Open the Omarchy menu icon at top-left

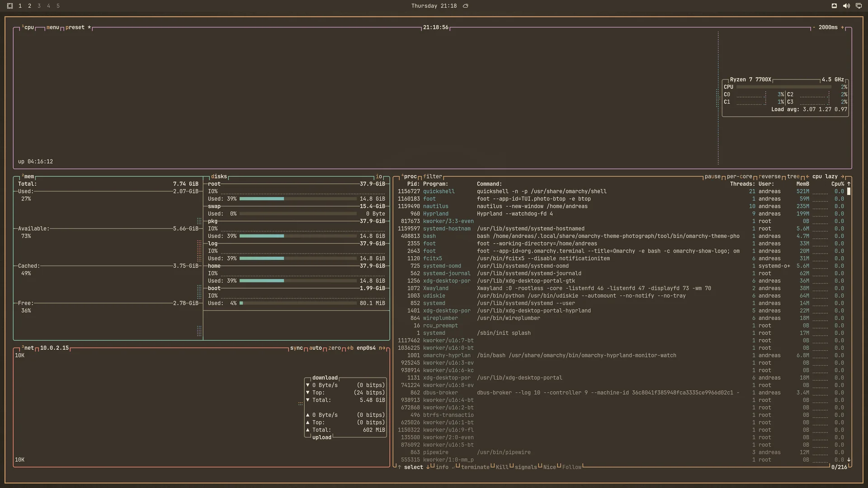10,6
